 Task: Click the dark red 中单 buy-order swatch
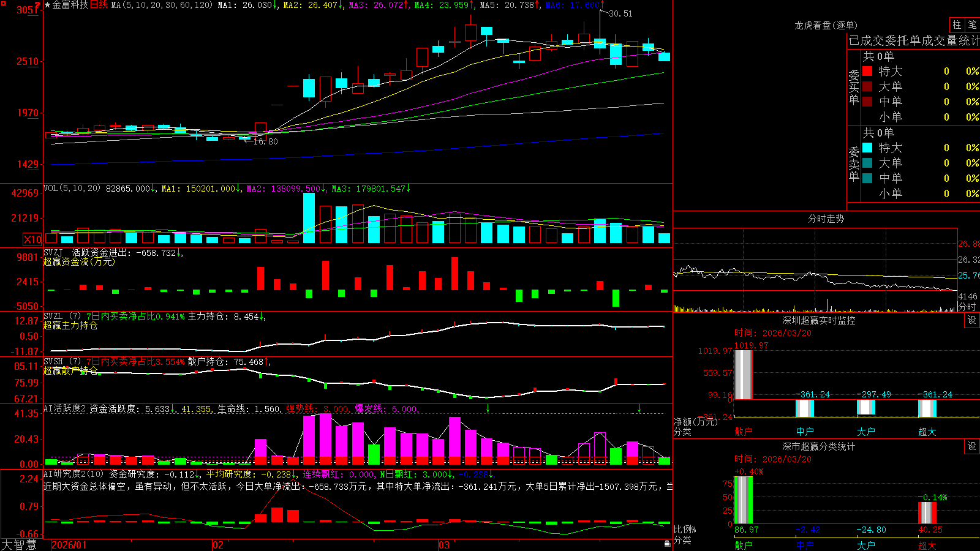pyautogui.click(x=867, y=102)
